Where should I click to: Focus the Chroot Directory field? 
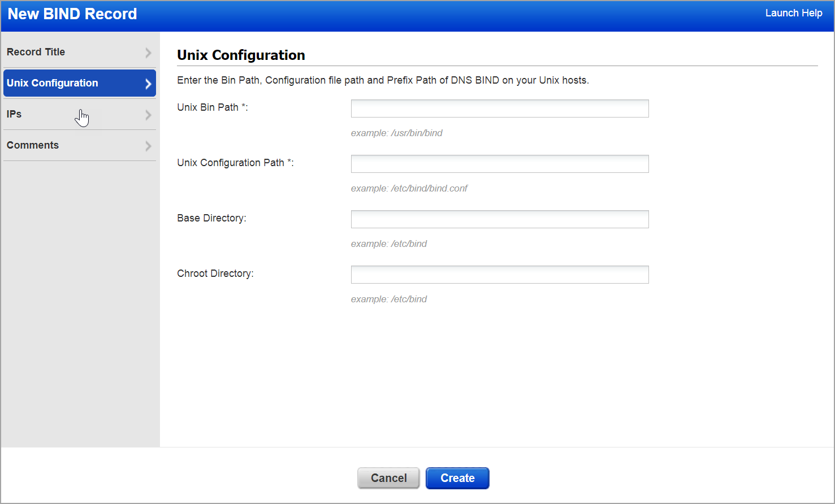(500, 275)
